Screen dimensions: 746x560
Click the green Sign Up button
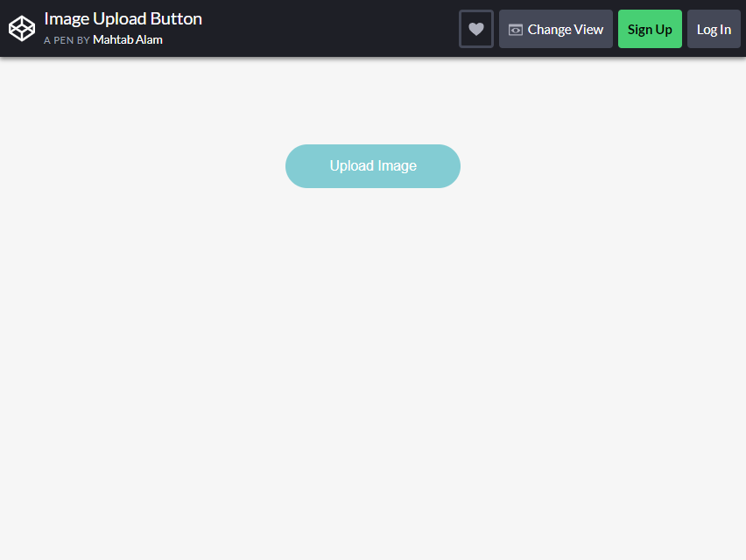point(650,29)
